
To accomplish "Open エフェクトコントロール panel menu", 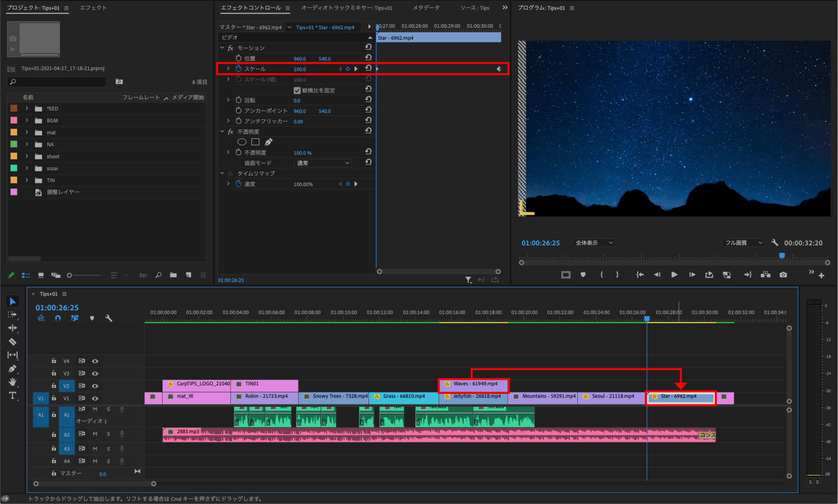I will (x=288, y=8).
